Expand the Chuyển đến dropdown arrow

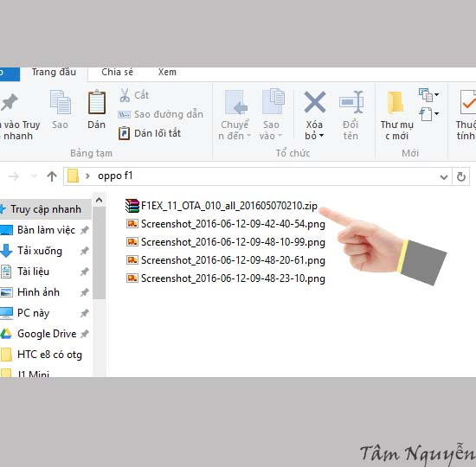coord(248,136)
